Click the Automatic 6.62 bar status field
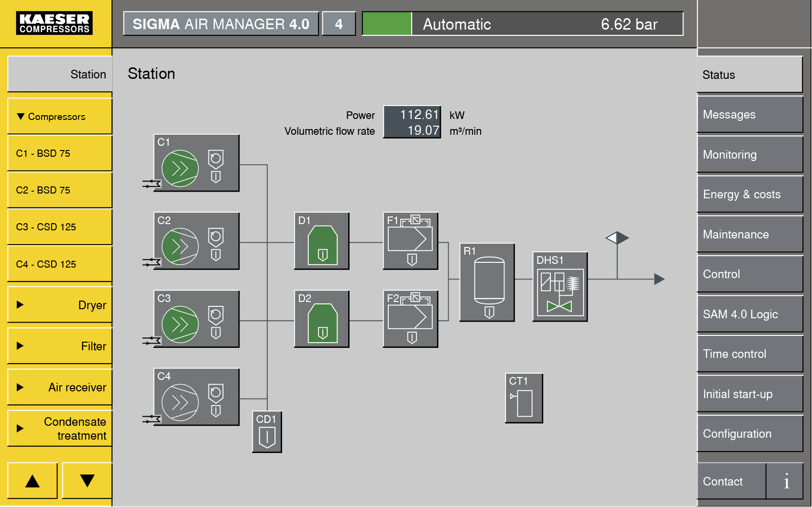The height and width of the screenshot is (507, 812). pyautogui.click(x=547, y=24)
